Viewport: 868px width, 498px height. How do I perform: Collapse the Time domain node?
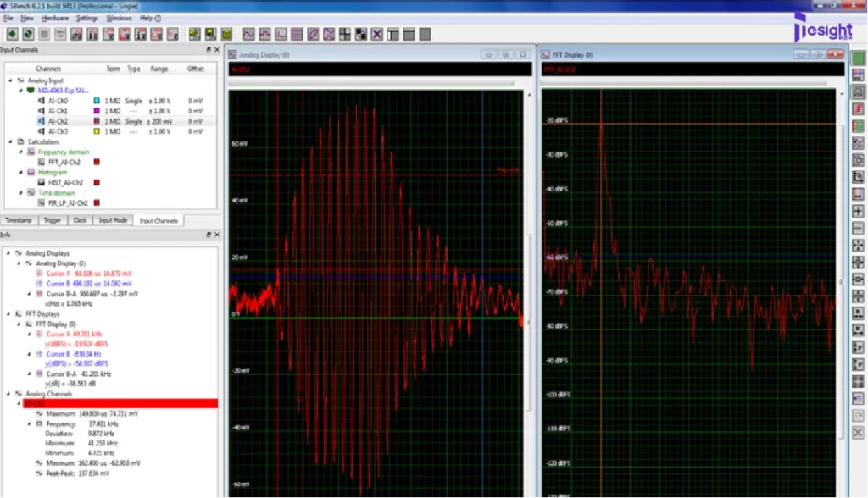click(x=21, y=192)
